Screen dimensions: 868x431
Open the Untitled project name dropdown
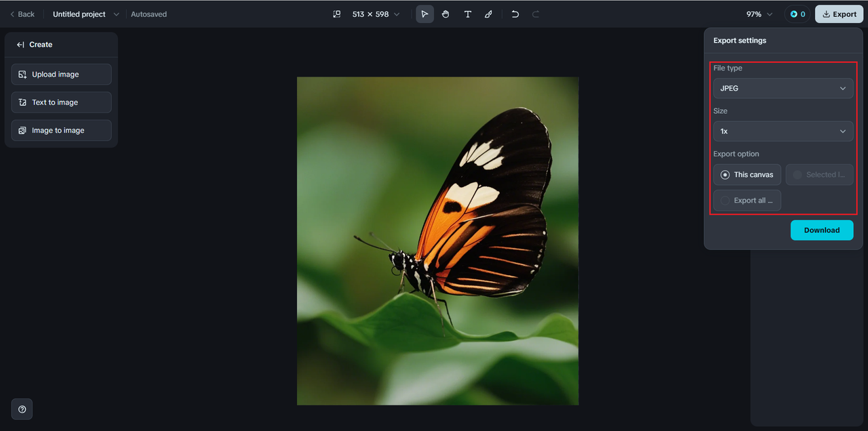[x=85, y=14]
